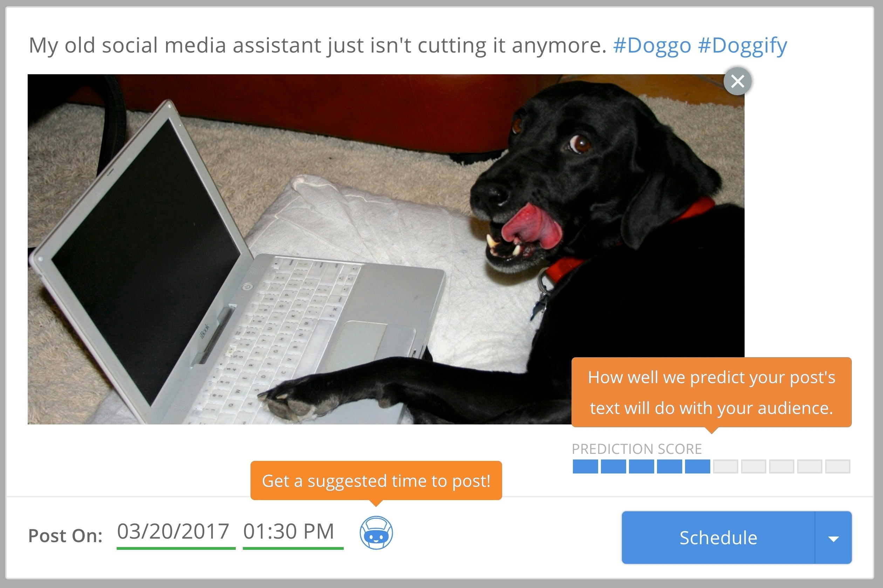The height and width of the screenshot is (588, 883).
Task: Click the PREDICTION SCORE label
Action: (x=637, y=449)
